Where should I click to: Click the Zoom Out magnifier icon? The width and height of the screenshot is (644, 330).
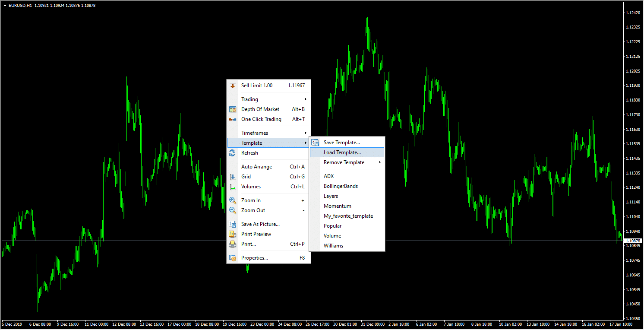point(233,210)
